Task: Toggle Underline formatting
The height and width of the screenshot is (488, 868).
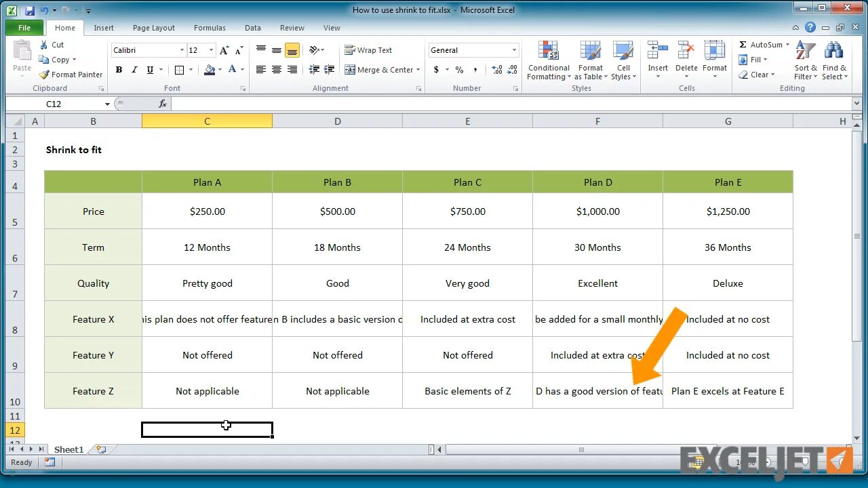Action: pos(150,70)
